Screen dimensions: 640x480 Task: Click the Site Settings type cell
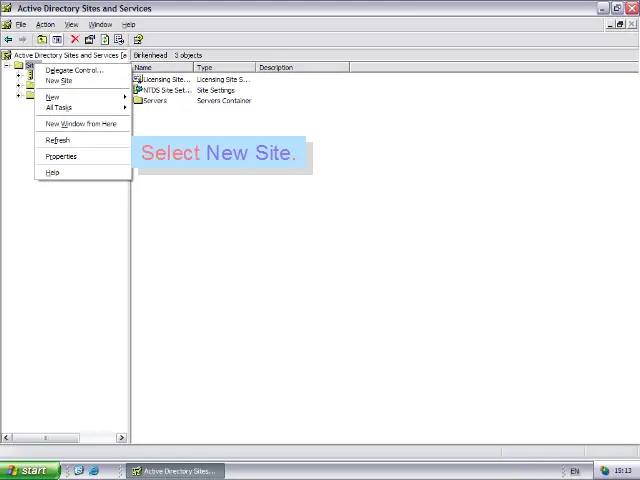[216, 90]
